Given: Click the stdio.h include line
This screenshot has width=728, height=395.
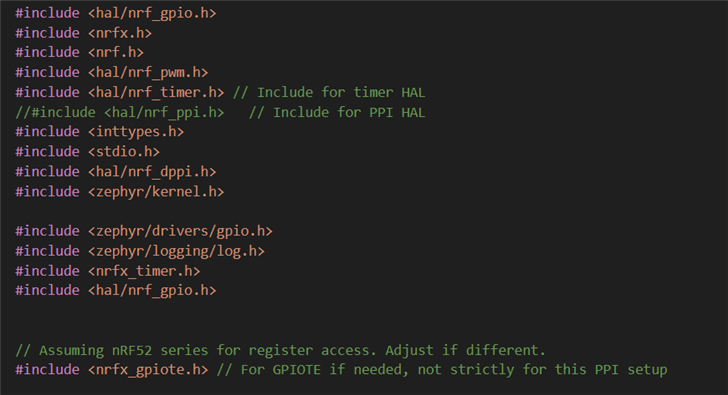Looking at the screenshot, I should tap(87, 152).
